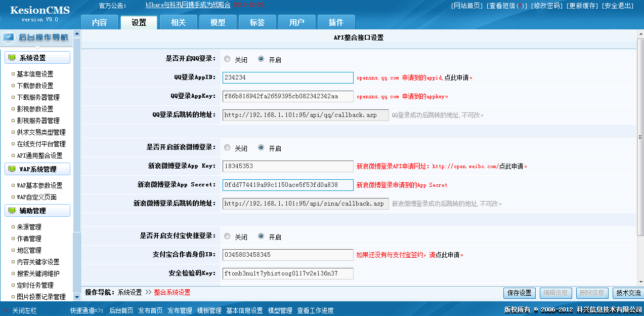
Task: Open WAP自定义页面 in the sidebar
Action: (x=36, y=197)
